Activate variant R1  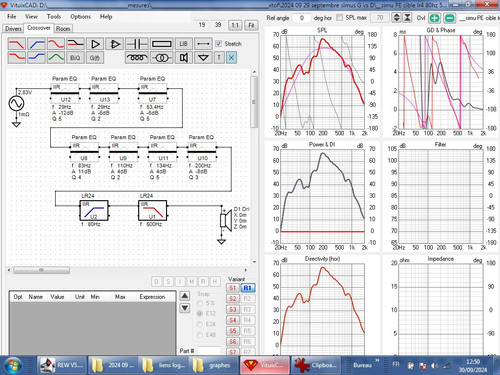tap(247, 288)
